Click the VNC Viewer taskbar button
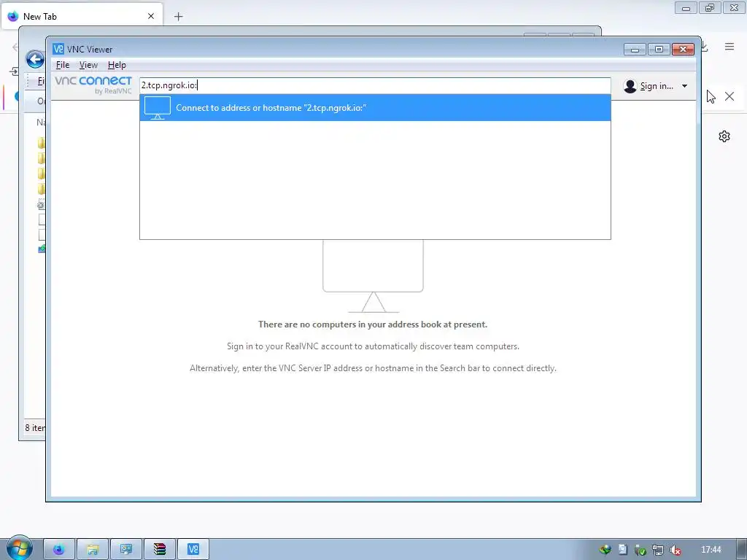The height and width of the screenshot is (560, 747). click(x=193, y=550)
